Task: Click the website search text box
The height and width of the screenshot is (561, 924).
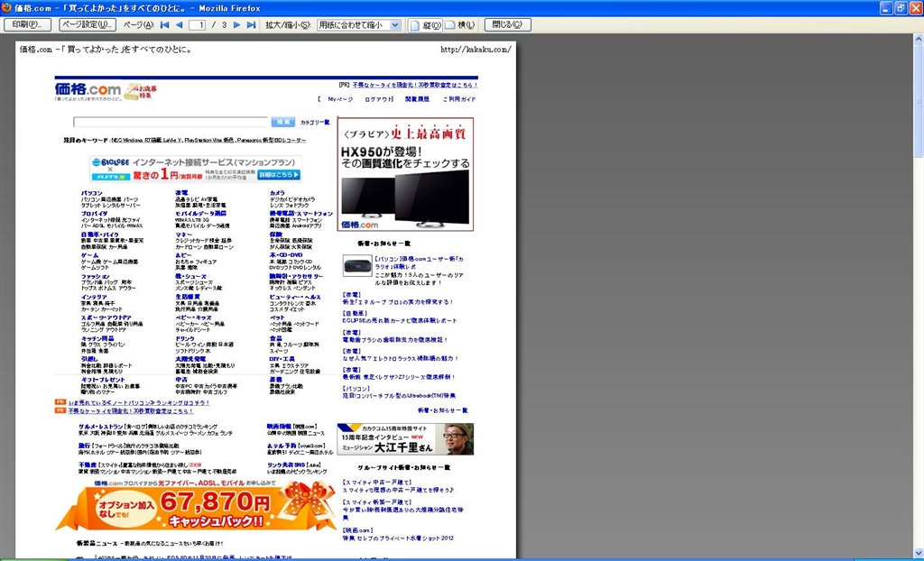Action: click(171, 122)
